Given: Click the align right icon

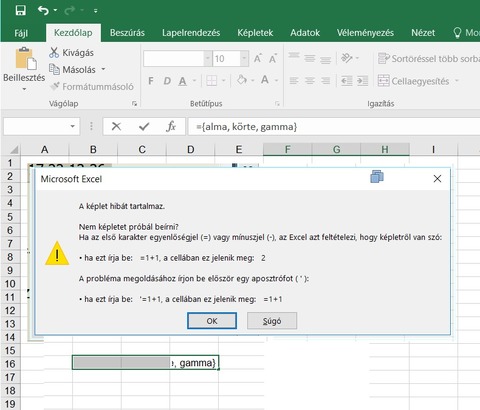Looking at the screenshot, I should coord(326,81).
